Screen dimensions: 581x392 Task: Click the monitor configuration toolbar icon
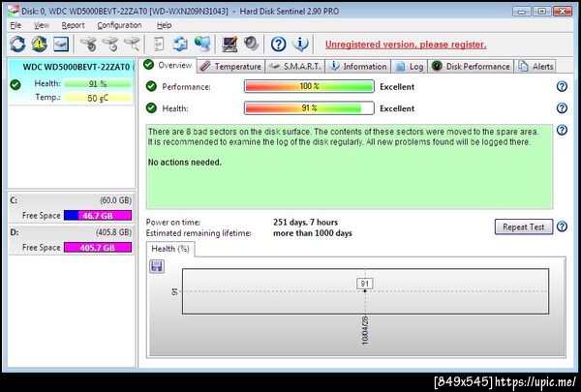coord(229,45)
